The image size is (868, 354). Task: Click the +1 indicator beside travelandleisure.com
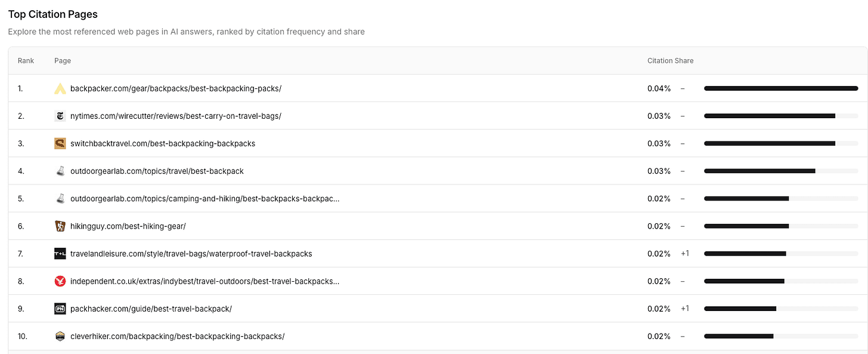(684, 253)
